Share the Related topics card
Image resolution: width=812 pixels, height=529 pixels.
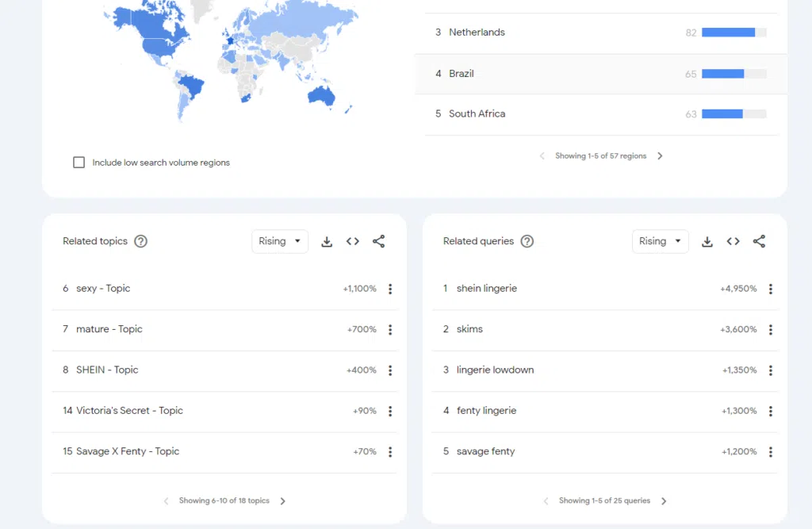378,241
